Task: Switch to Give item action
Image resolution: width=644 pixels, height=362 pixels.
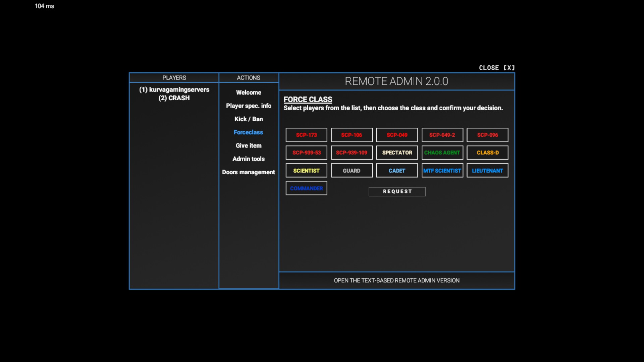Action: [249, 145]
